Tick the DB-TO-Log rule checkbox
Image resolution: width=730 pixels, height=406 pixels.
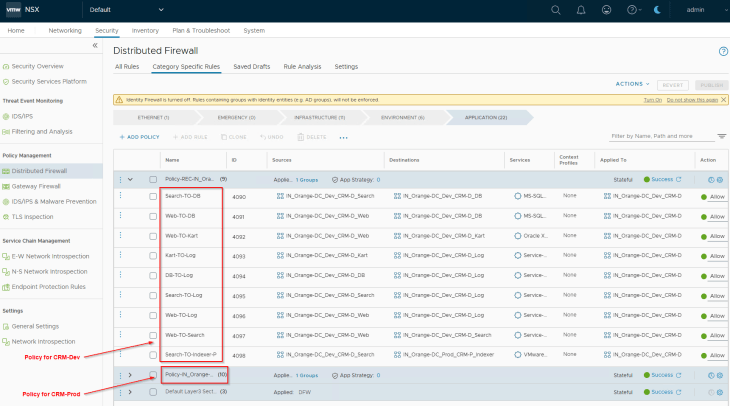tap(153, 275)
